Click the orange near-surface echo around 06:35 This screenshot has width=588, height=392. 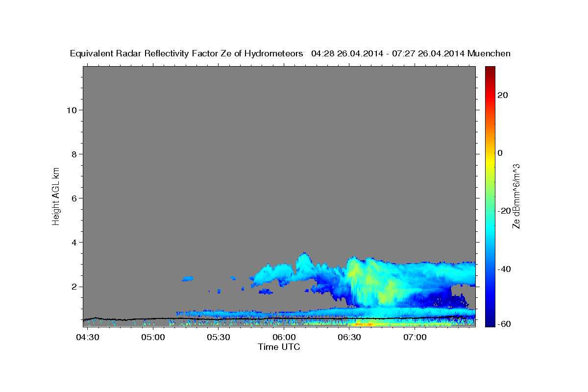364,324
